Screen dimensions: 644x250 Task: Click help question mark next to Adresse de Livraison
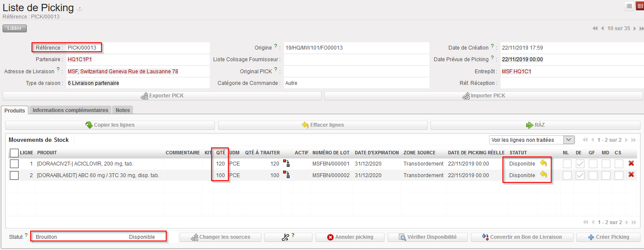point(58,69)
